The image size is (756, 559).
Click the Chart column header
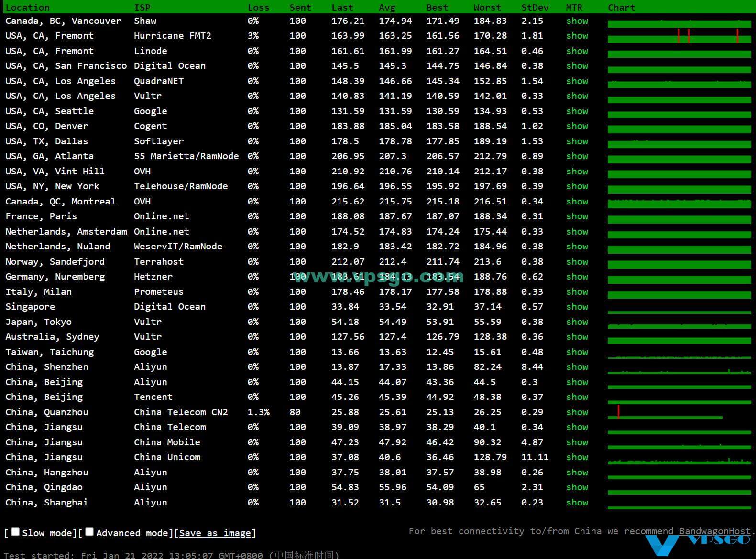(x=622, y=8)
